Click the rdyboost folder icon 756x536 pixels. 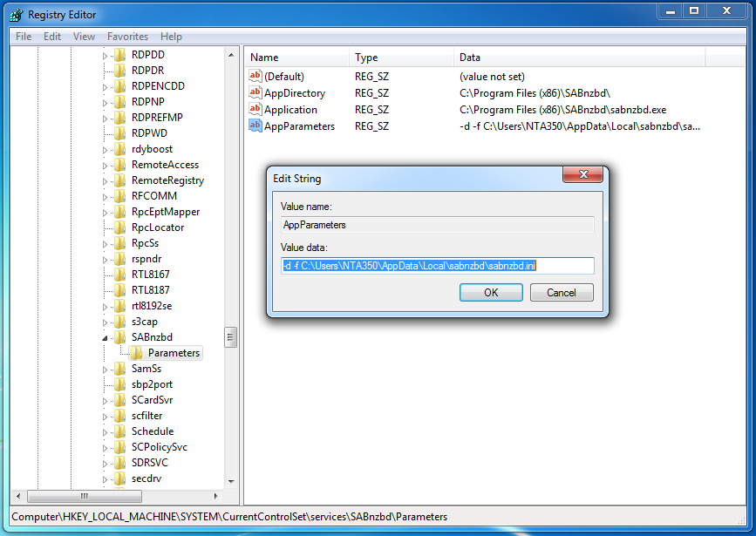click(120, 149)
